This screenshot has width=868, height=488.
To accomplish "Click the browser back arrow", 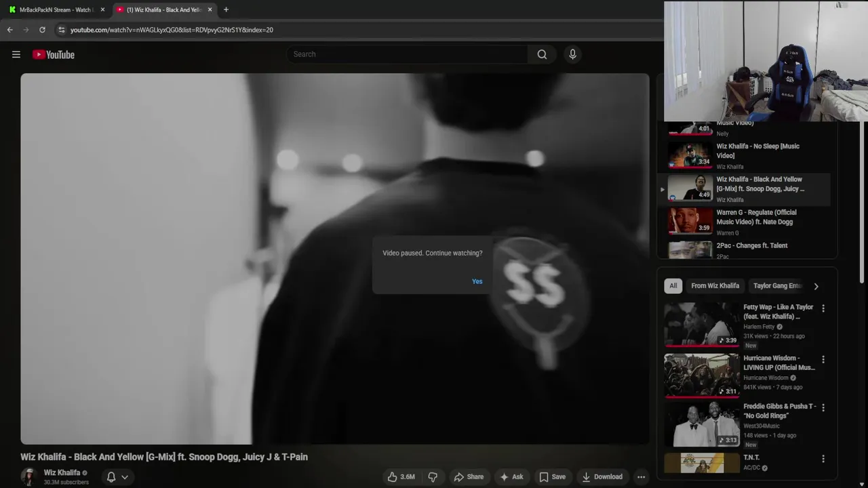I will pos(9,30).
